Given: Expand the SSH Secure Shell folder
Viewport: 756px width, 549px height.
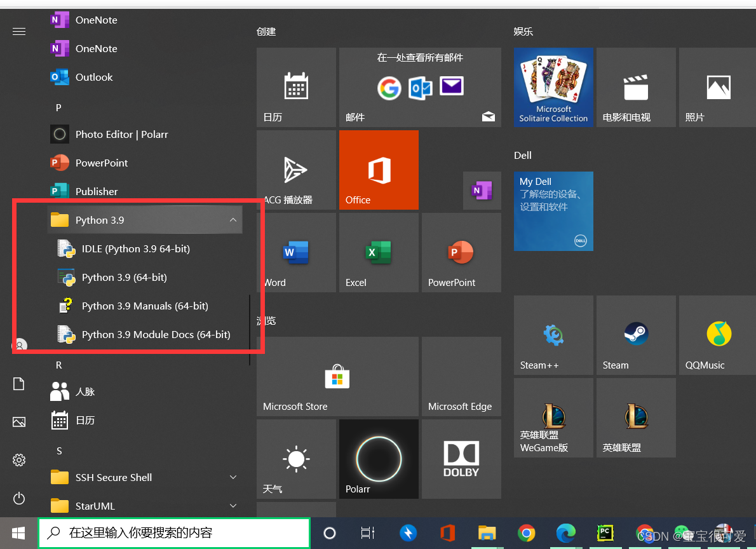Looking at the screenshot, I should coord(145,478).
